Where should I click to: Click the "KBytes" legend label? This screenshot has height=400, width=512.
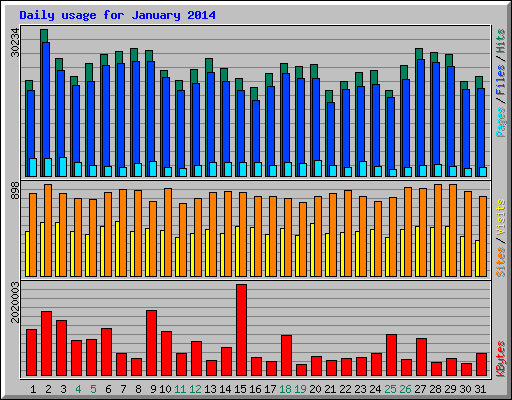click(x=500, y=359)
